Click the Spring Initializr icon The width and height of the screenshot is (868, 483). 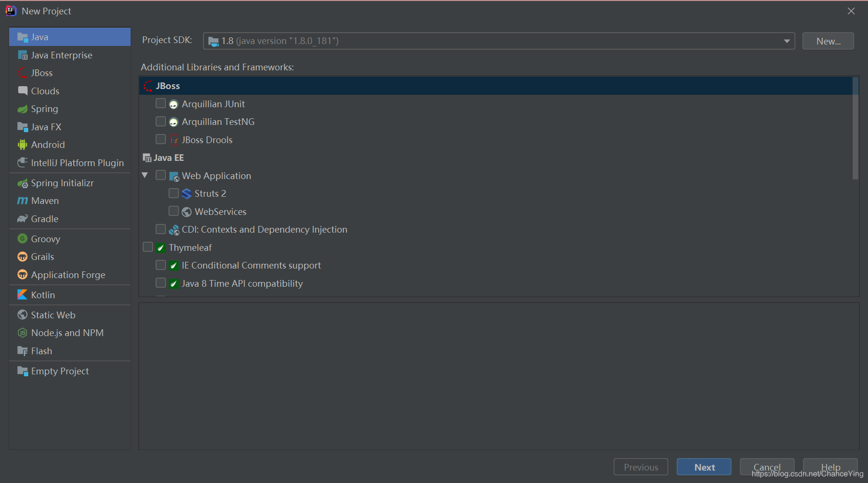click(22, 183)
